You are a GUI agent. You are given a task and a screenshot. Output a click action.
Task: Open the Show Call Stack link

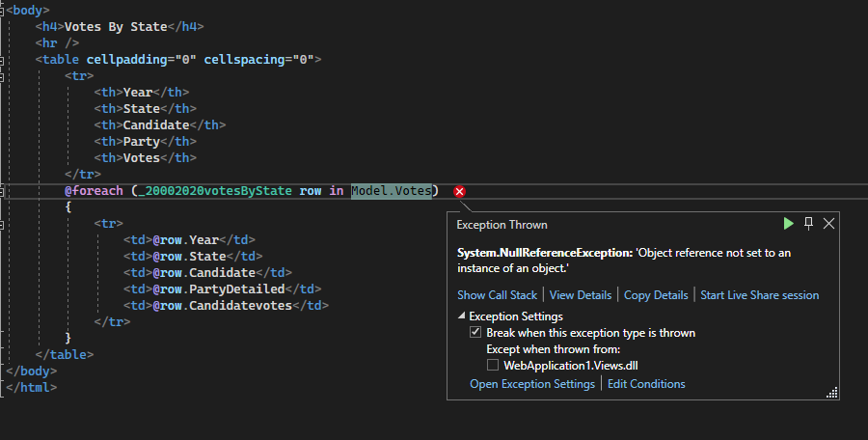point(498,295)
